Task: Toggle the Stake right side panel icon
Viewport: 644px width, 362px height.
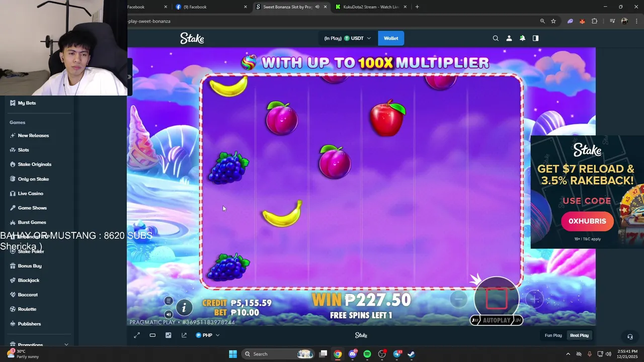Action: tap(535, 38)
